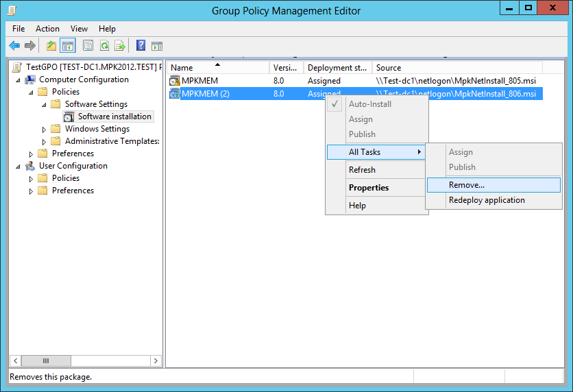Viewport: 573px width, 392px height.
Task: Click the Up one level folder icon
Action: click(51, 46)
